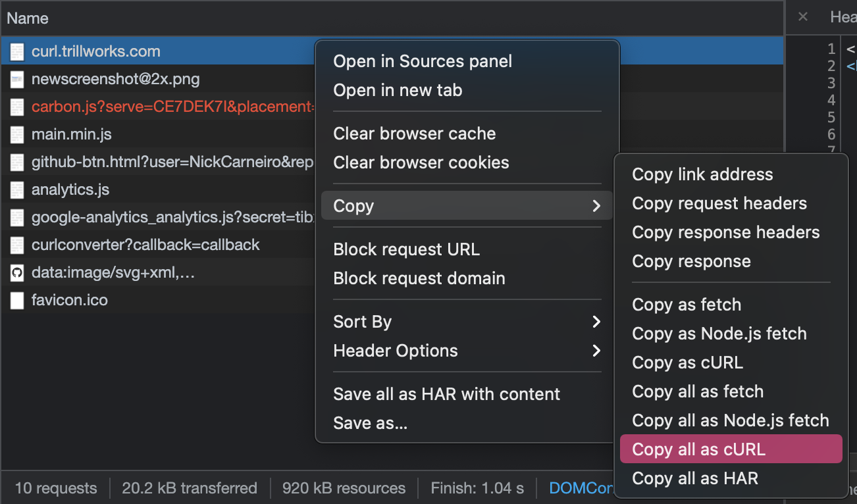
Task: Select highlighted Copy all as cURL
Action: pyautogui.click(x=731, y=449)
